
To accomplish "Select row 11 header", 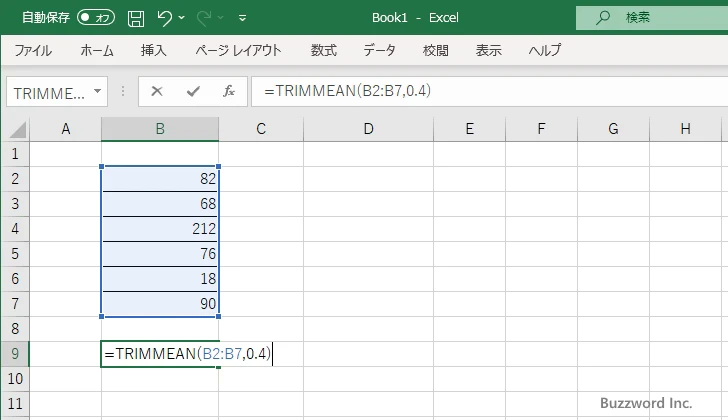I will [15, 404].
